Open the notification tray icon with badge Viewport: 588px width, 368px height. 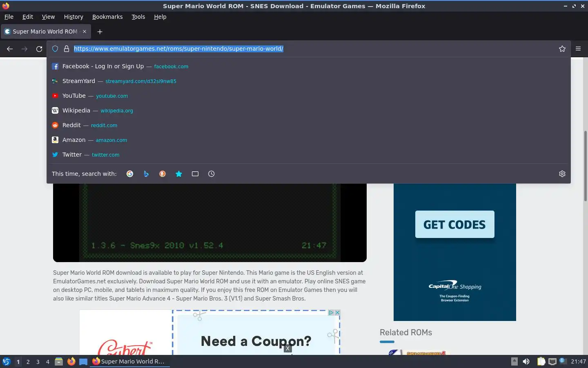click(x=563, y=361)
